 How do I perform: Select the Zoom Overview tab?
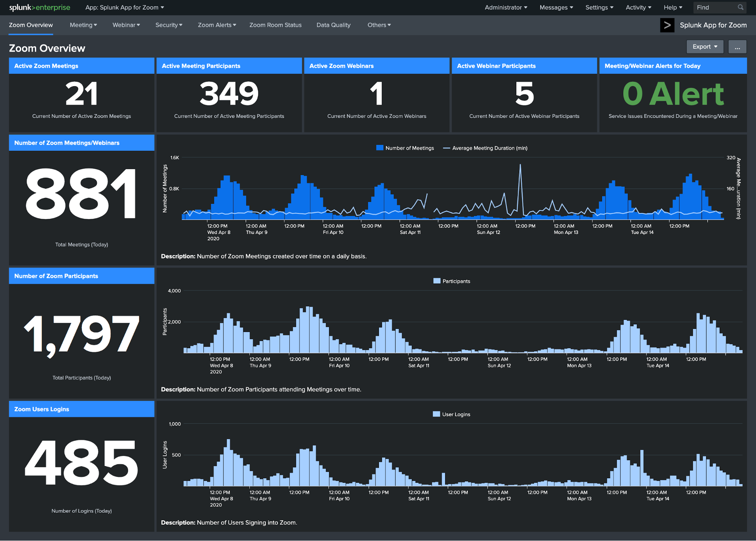(x=31, y=25)
